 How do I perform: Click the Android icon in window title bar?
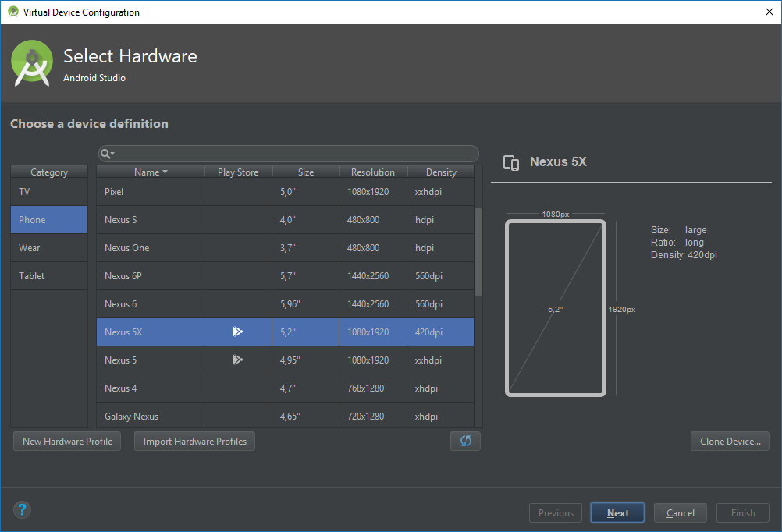(x=13, y=12)
